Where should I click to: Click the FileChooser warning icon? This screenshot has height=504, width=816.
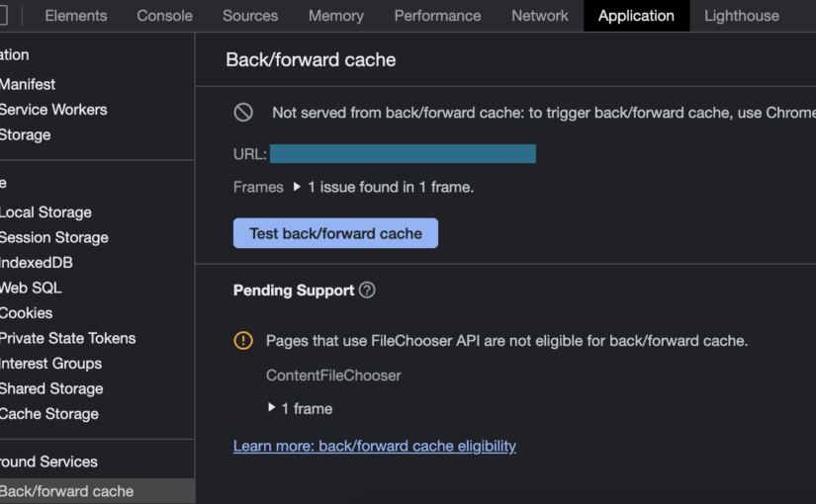coord(243,341)
